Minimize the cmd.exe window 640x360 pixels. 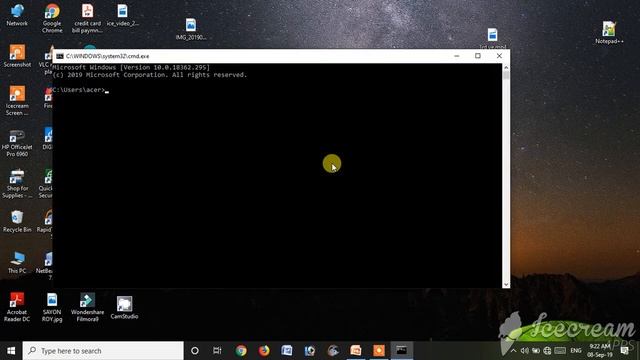pyautogui.click(x=457, y=56)
